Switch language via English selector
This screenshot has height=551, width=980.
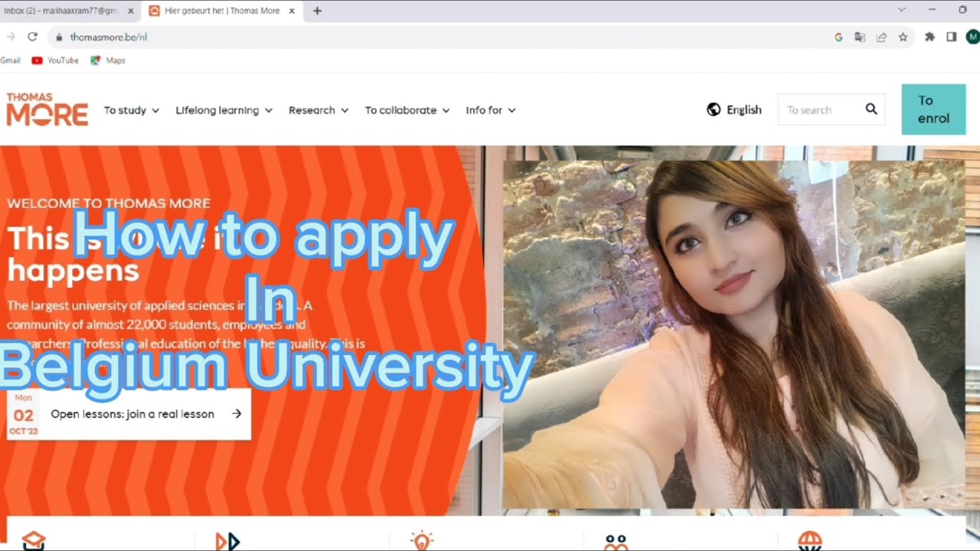pos(734,109)
